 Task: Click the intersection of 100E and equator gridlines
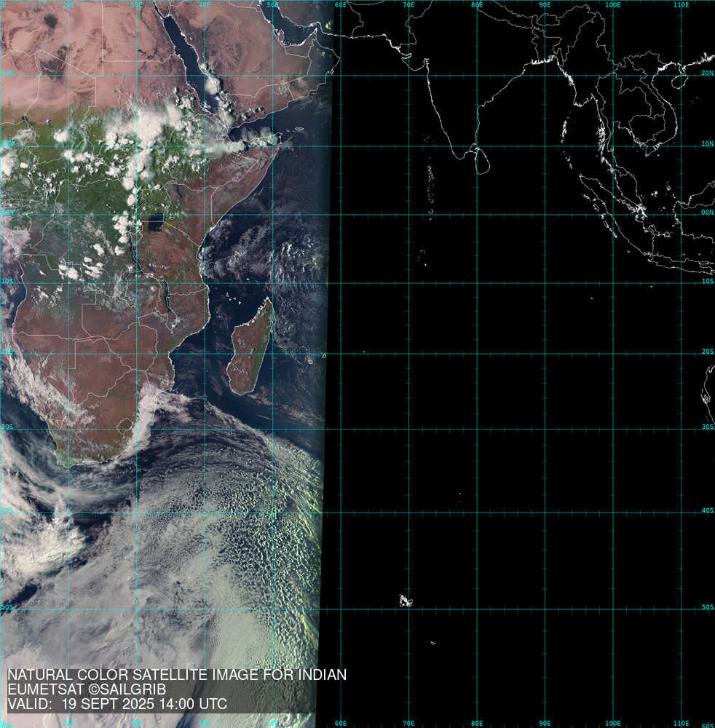coord(613,213)
